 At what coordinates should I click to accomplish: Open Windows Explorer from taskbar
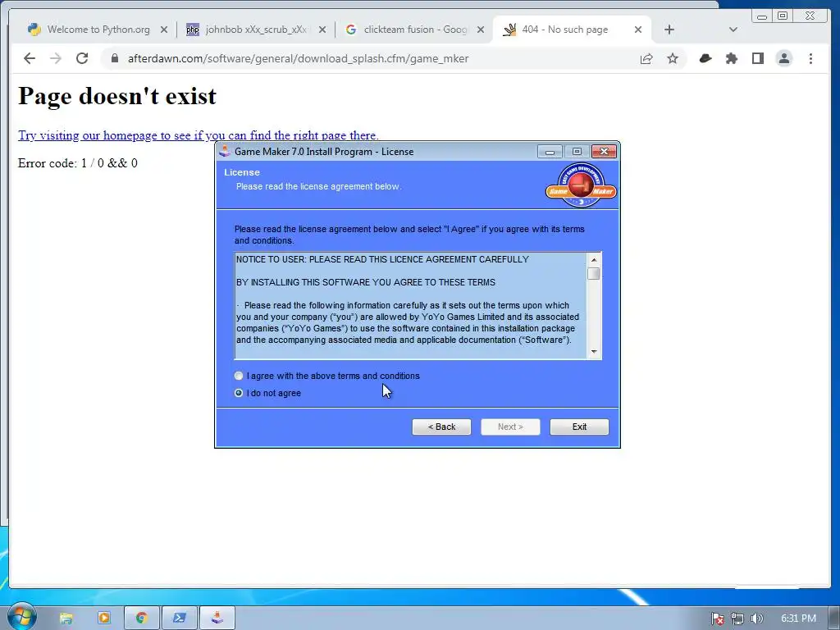tap(66, 619)
